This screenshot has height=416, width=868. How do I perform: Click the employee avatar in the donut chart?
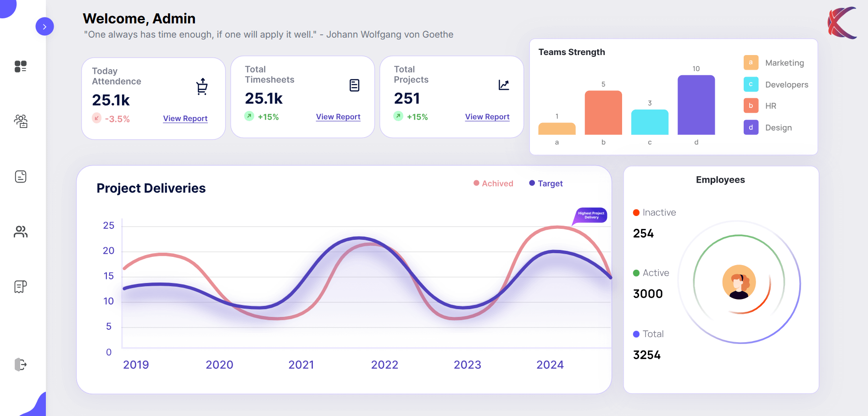tap(739, 282)
